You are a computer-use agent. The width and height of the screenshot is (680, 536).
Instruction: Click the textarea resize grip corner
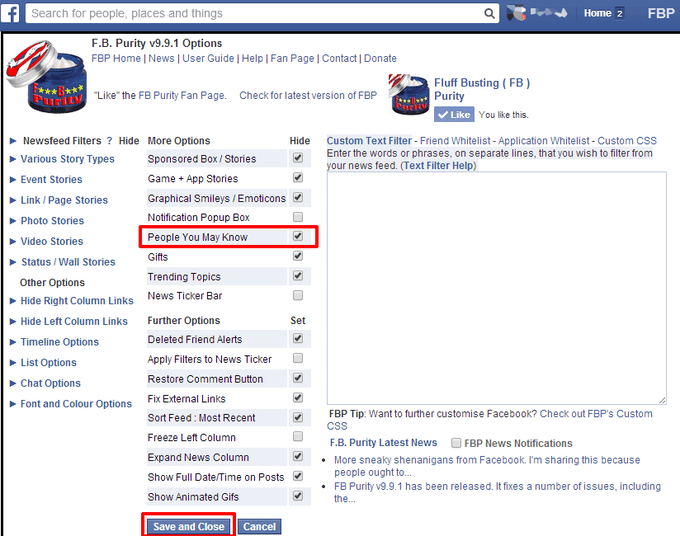click(662, 400)
